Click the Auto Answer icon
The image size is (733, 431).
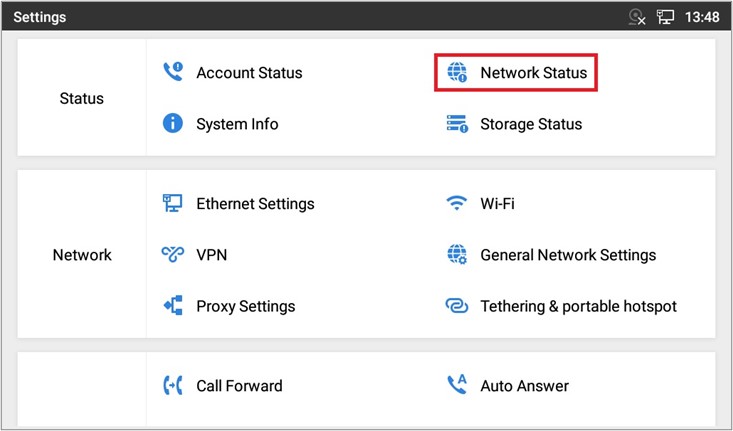pos(457,386)
